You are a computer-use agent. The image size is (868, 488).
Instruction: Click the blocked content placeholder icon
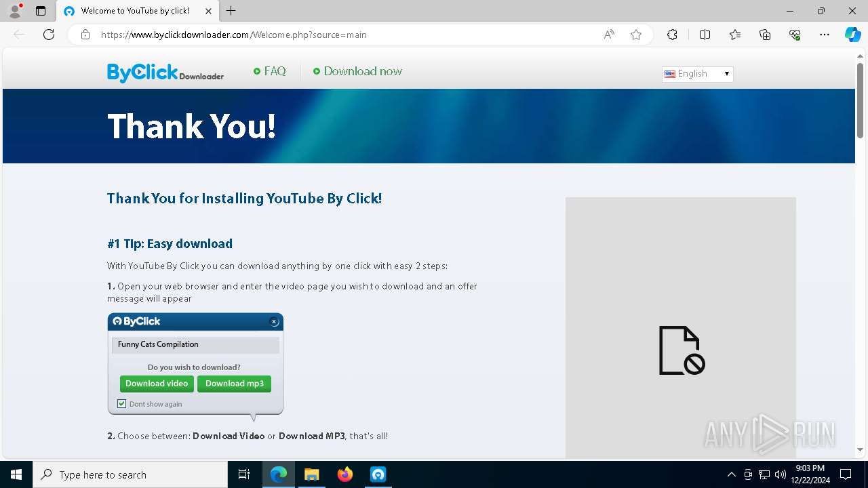(682, 350)
